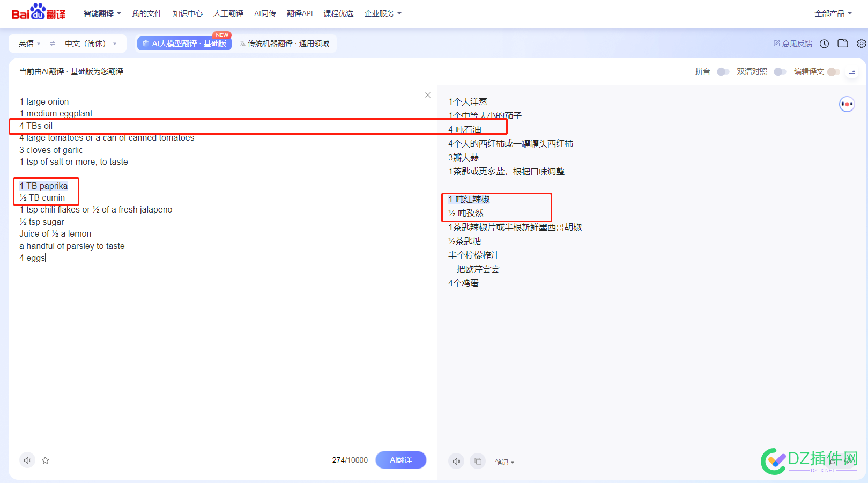Clear the source text with the X icon
This screenshot has width=868, height=483.
[428, 95]
